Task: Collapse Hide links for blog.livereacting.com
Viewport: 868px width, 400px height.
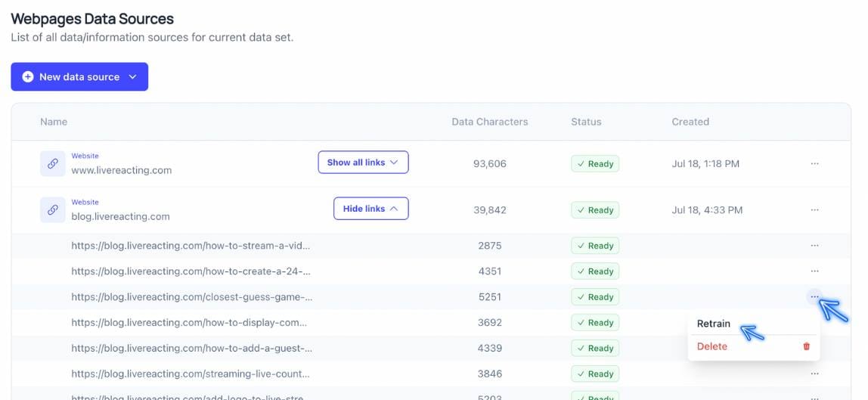Action: tap(371, 209)
